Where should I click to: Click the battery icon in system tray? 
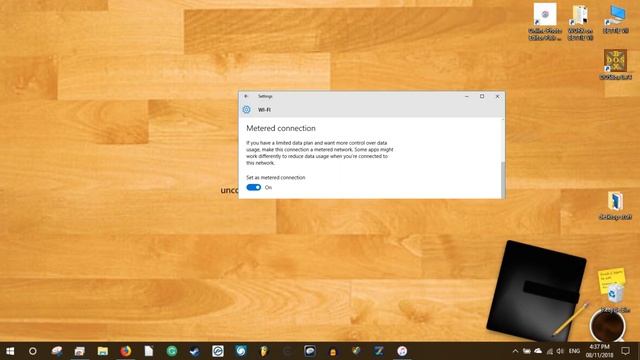[527, 351]
